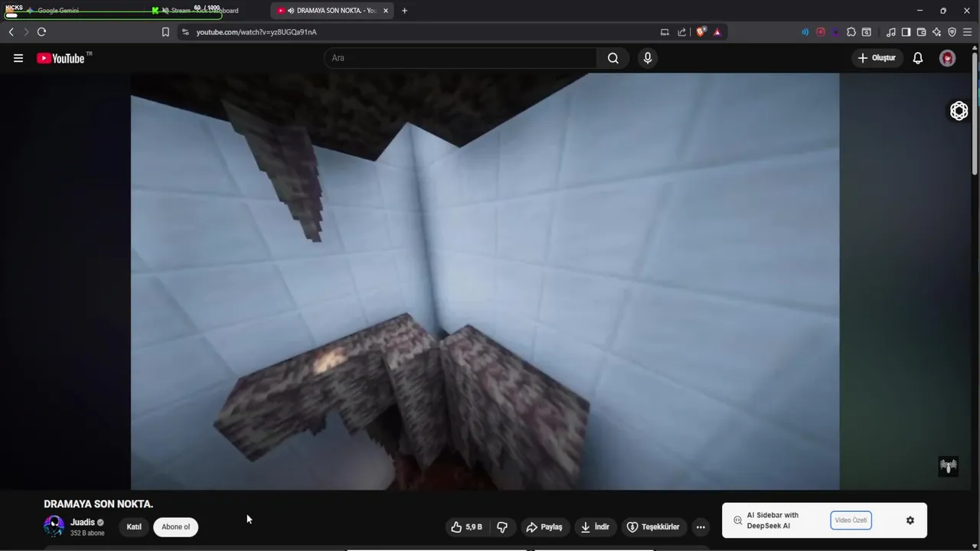Open the account avatar menu
Viewport: 980px width, 551px height.
tap(948, 58)
